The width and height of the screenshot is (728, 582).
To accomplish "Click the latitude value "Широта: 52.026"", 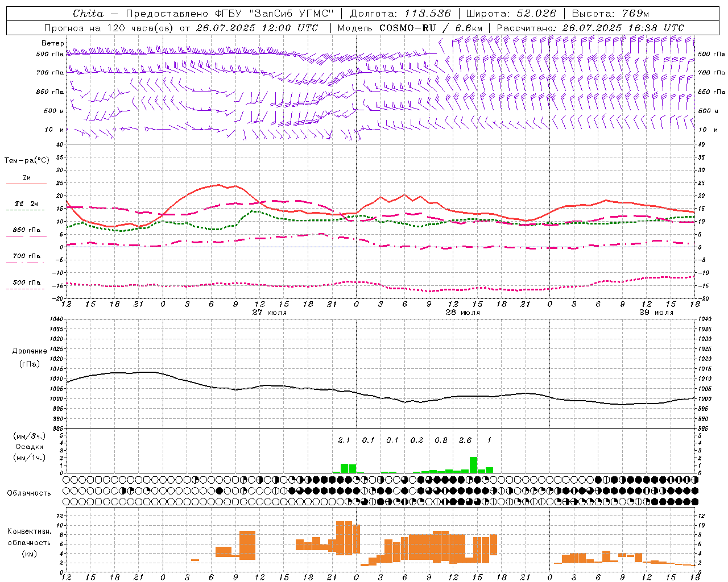I will pyautogui.click(x=511, y=14).
